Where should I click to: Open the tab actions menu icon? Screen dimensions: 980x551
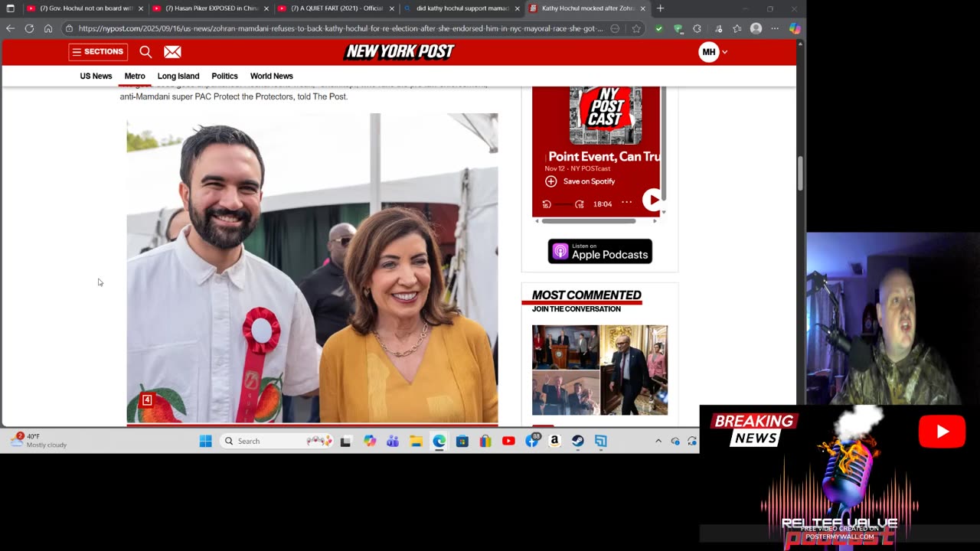[x=10, y=8]
